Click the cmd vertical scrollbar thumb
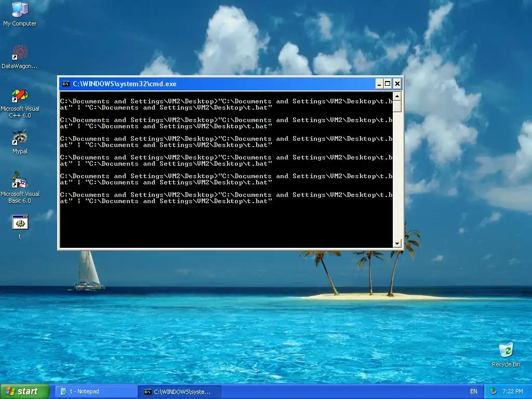Image resolution: width=532 pixels, height=399 pixels. (x=397, y=107)
